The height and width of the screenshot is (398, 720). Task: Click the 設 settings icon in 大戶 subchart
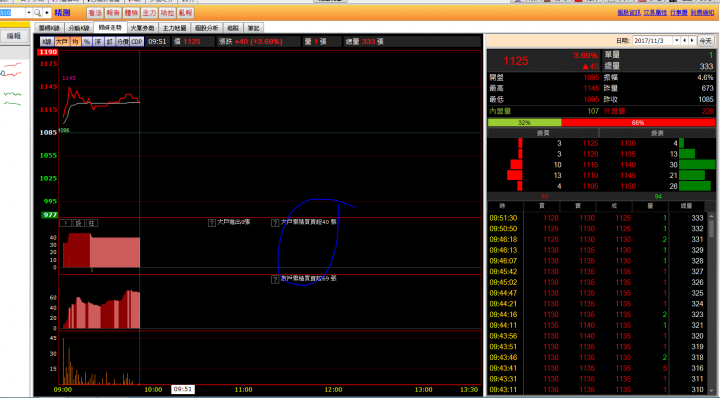point(79,223)
